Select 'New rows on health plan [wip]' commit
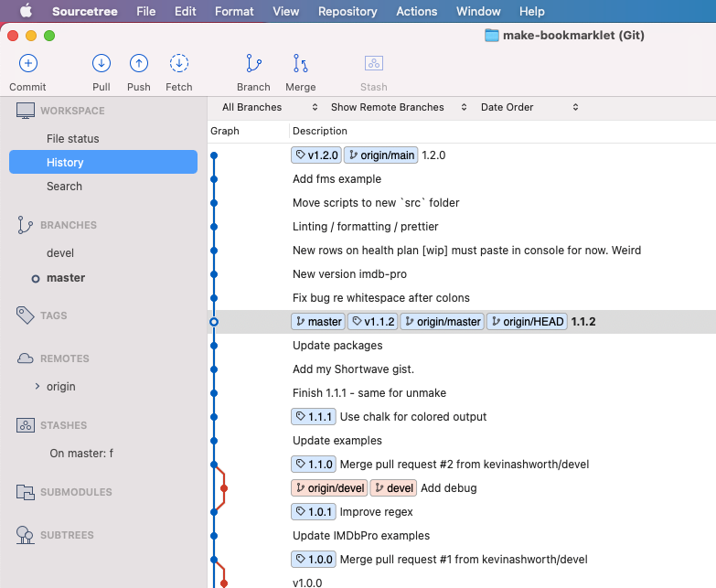The image size is (716, 588). [x=462, y=251]
